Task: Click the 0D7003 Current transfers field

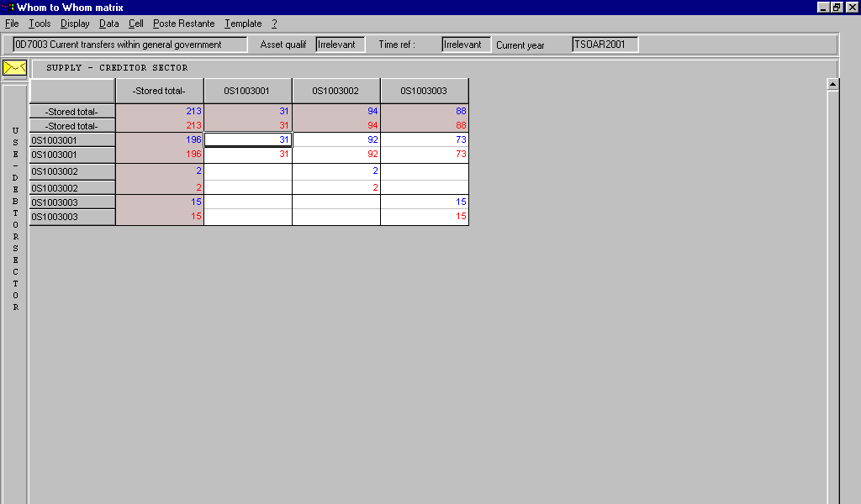Action: pos(130,45)
